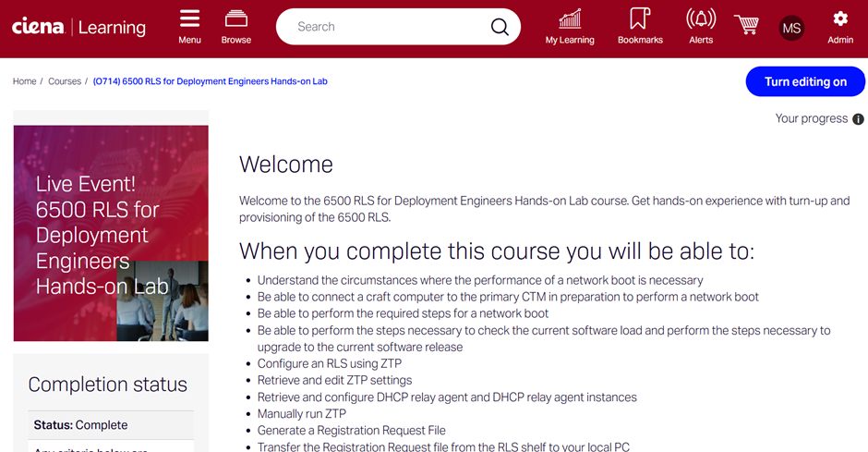Click the Your progress info icon

858,119
